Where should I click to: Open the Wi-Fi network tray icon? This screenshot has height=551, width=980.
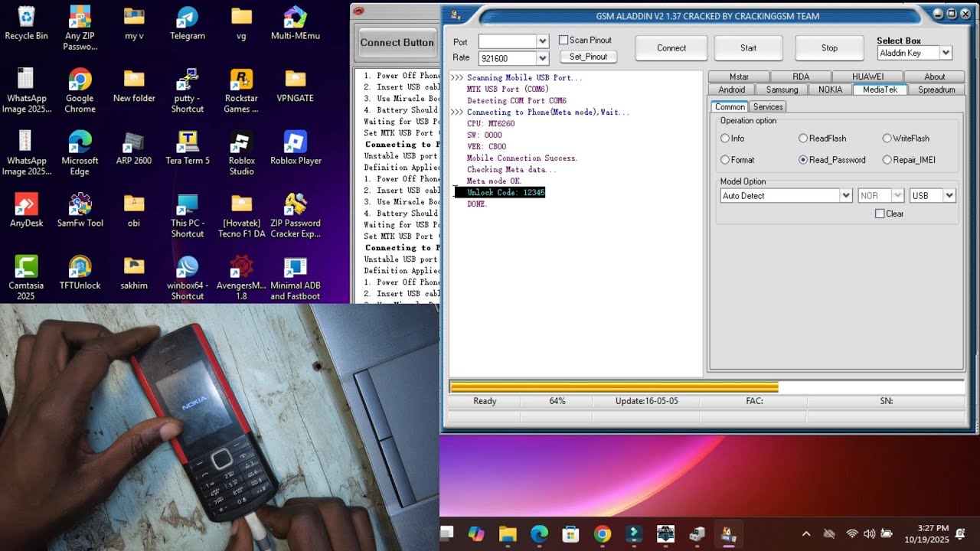[851, 533]
